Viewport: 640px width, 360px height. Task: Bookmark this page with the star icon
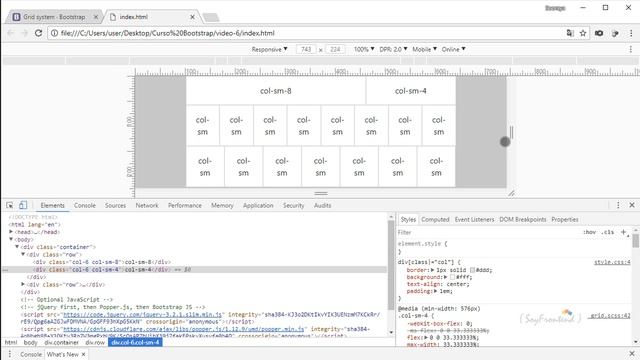(583, 33)
